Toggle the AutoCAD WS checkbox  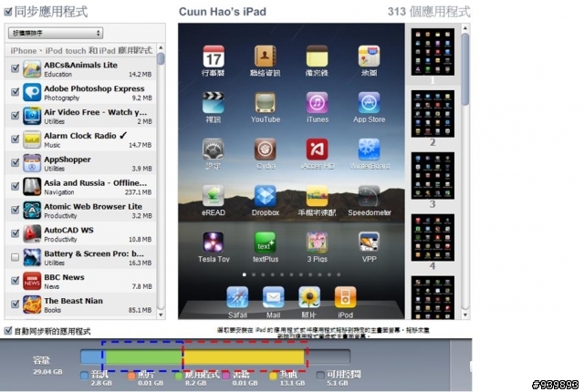tap(15, 233)
